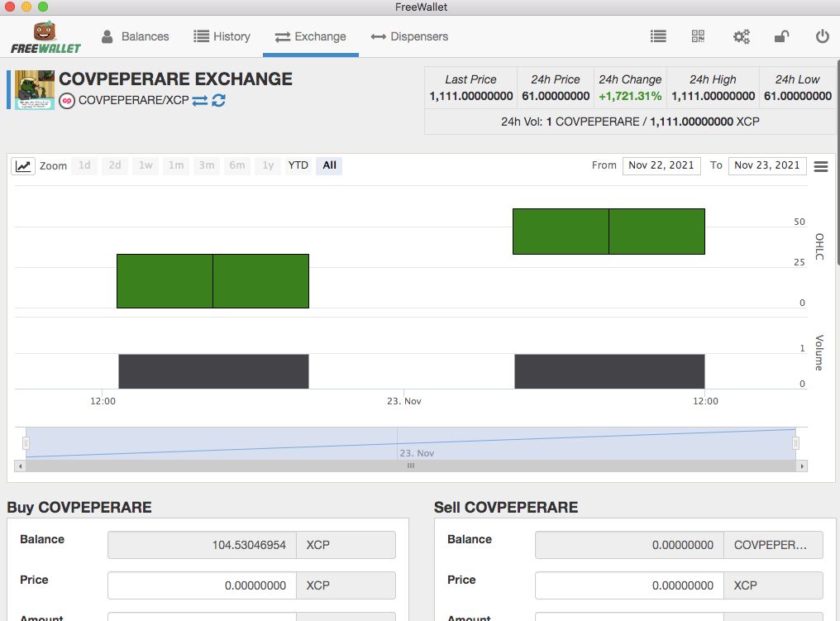Click the second dark volume bar

[x=609, y=371]
